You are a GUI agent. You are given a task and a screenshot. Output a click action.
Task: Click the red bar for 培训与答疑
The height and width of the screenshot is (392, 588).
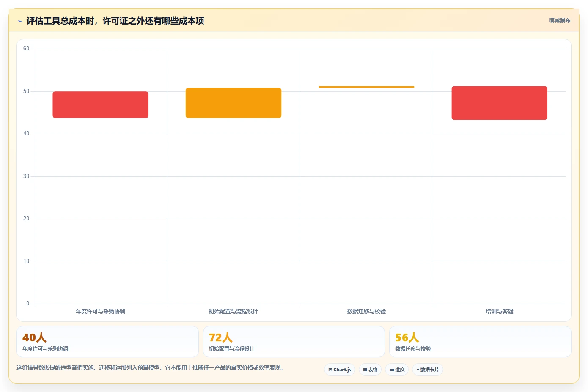coord(500,103)
